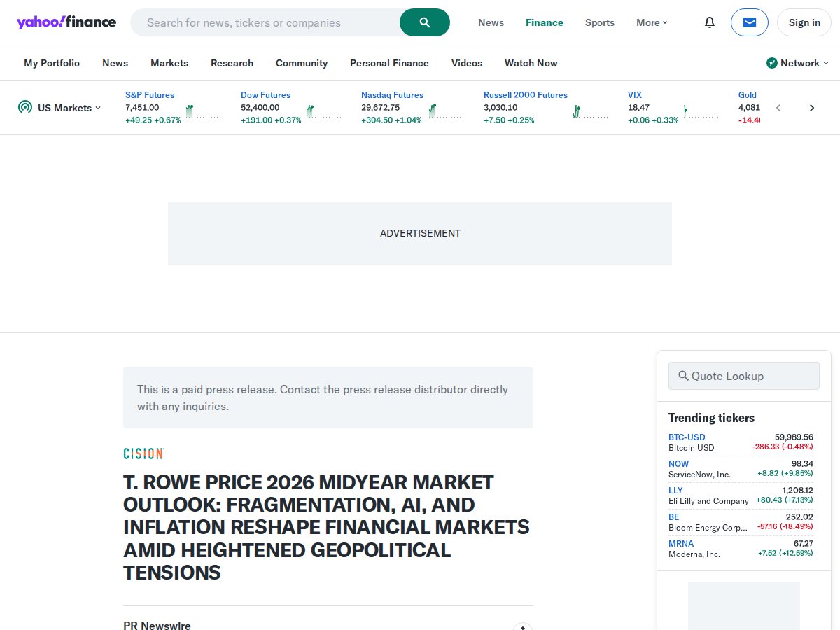840x630 pixels.
Task: Open NOW ServiceNow trending ticker
Action: [678, 464]
